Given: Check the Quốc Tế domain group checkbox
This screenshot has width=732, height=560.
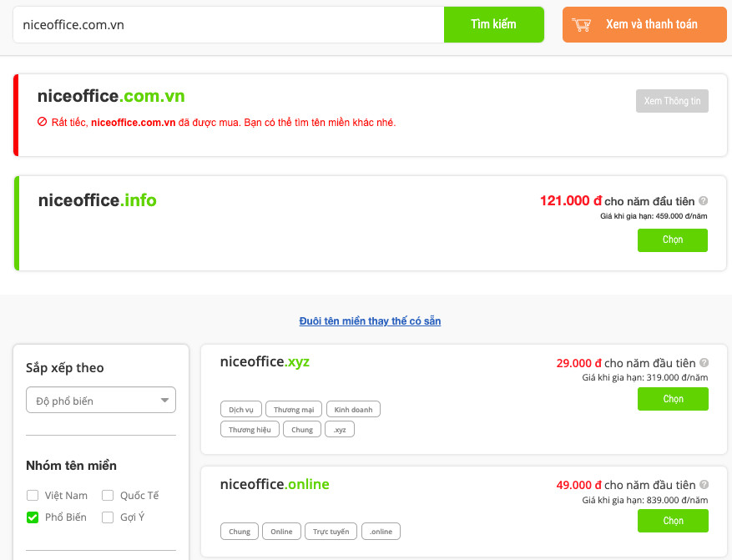Looking at the screenshot, I should tap(108, 495).
